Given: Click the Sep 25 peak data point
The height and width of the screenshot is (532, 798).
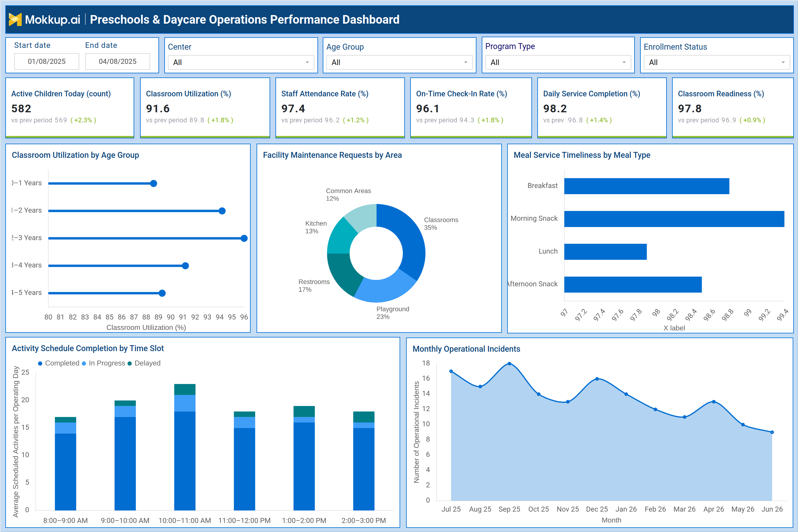Looking at the screenshot, I should (x=509, y=364).
